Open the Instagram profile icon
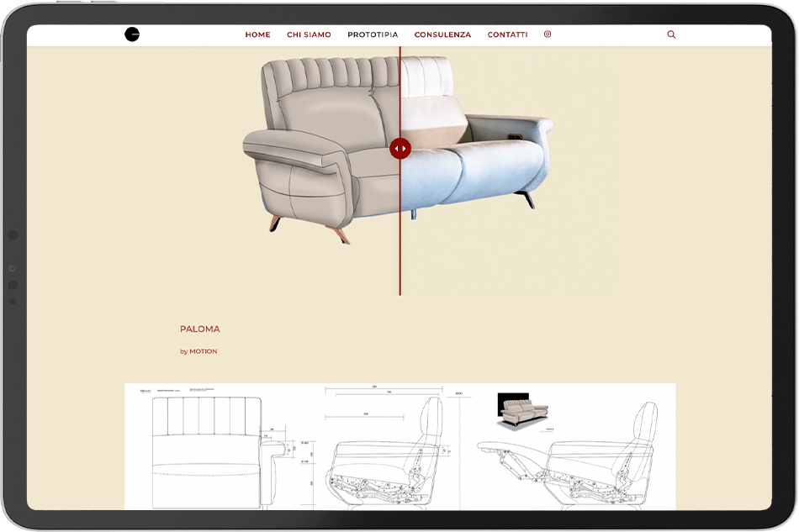 pos(548,34)
